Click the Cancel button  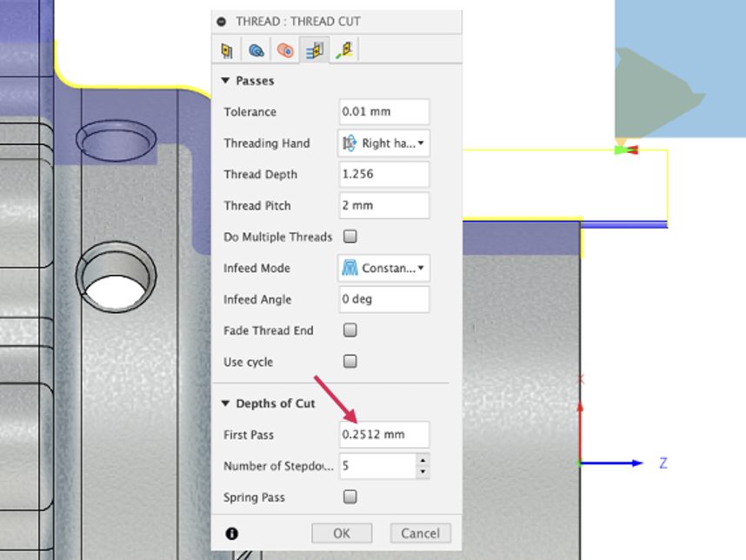[x=421, y=533]
